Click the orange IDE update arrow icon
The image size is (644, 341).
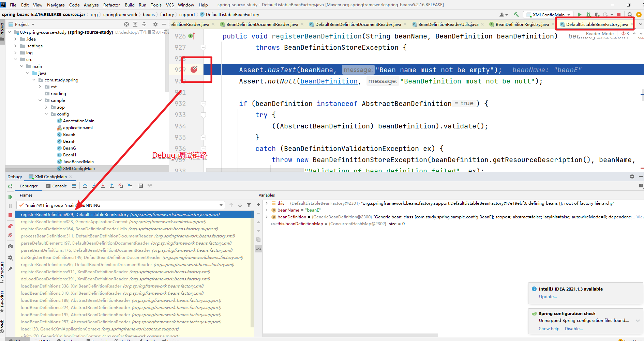pos(639,15)
